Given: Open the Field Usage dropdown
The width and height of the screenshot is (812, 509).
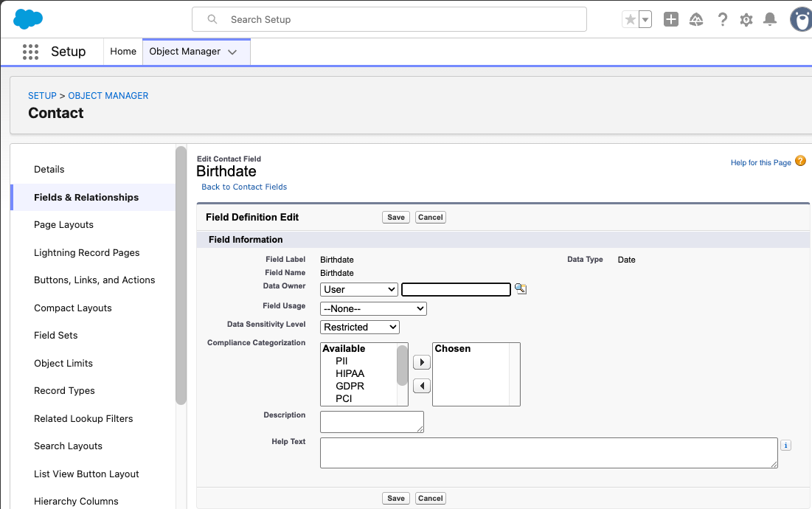Looking at the screenshot, I should tap(373, 308).
